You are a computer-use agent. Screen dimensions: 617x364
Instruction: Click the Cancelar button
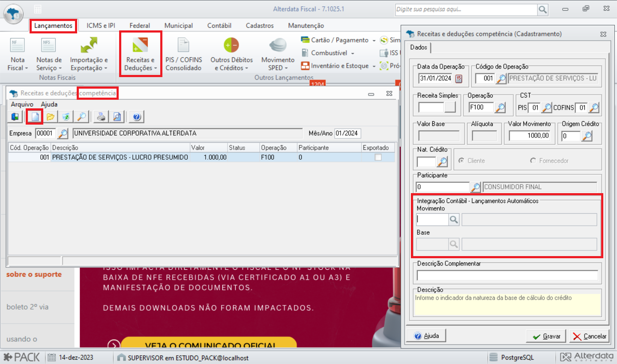(590, 336)
